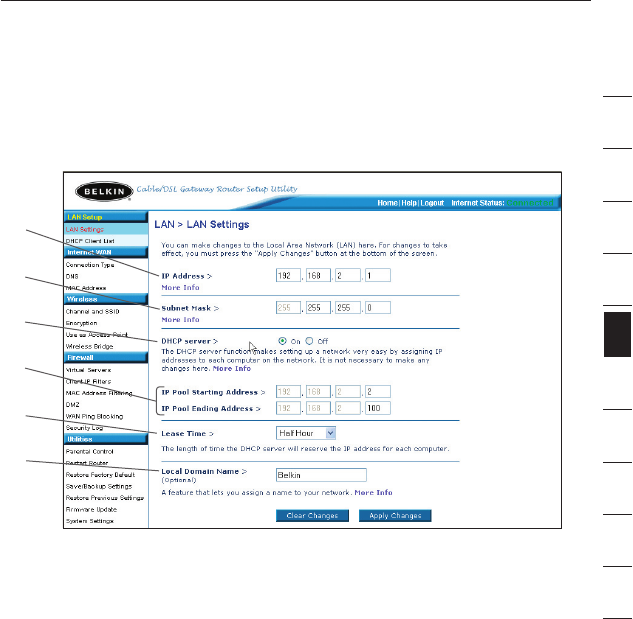
Task: Click the Local Domain Name field
Action: pos(321,475)
